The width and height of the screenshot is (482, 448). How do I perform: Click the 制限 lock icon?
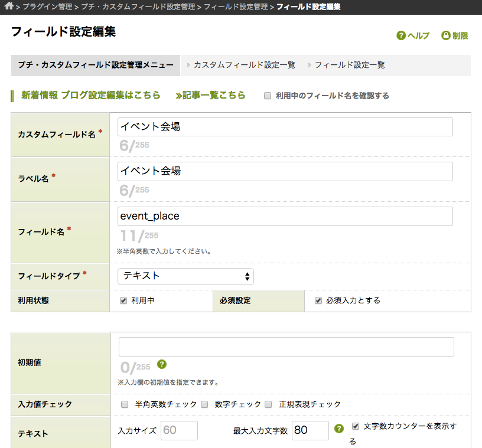pyautogui.click(x=446, y=36)
